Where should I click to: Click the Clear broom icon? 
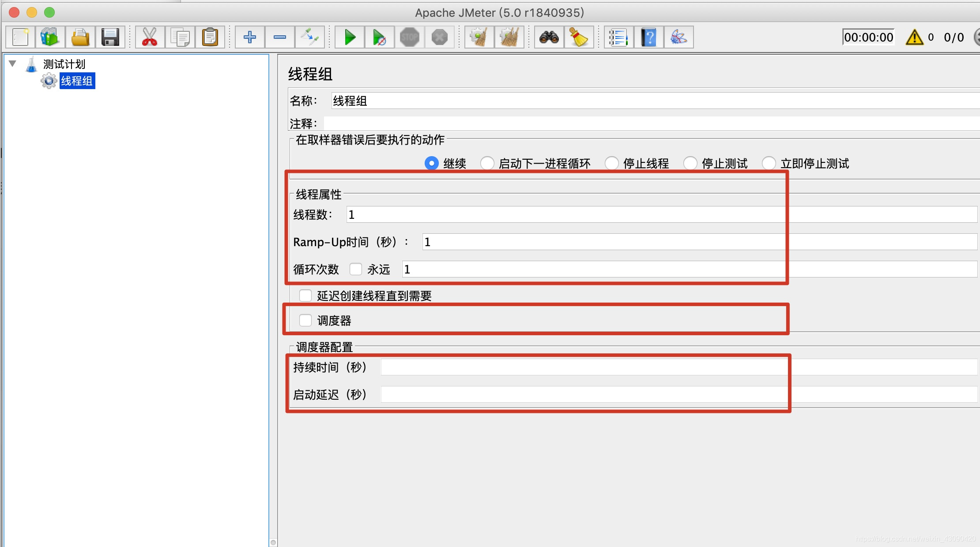[479, 37]
